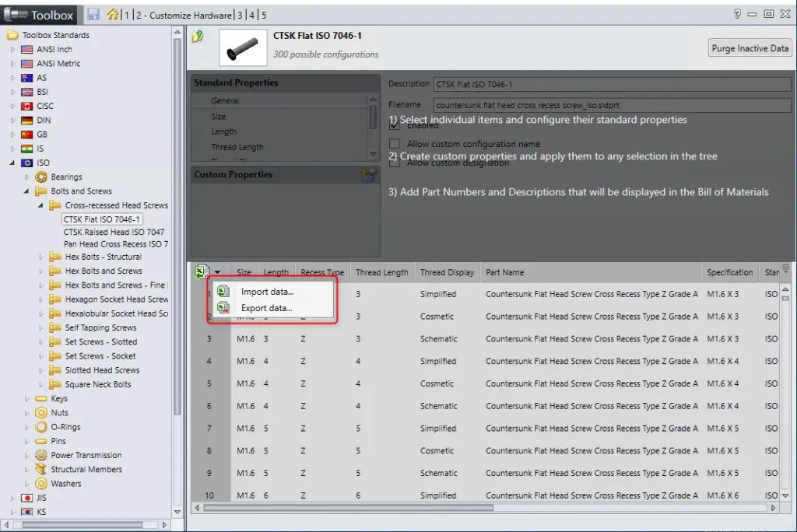Click the JIS Japanese flag icon
Screen dimensions: 797x532
pyautogui.click(x=27, y=498)
